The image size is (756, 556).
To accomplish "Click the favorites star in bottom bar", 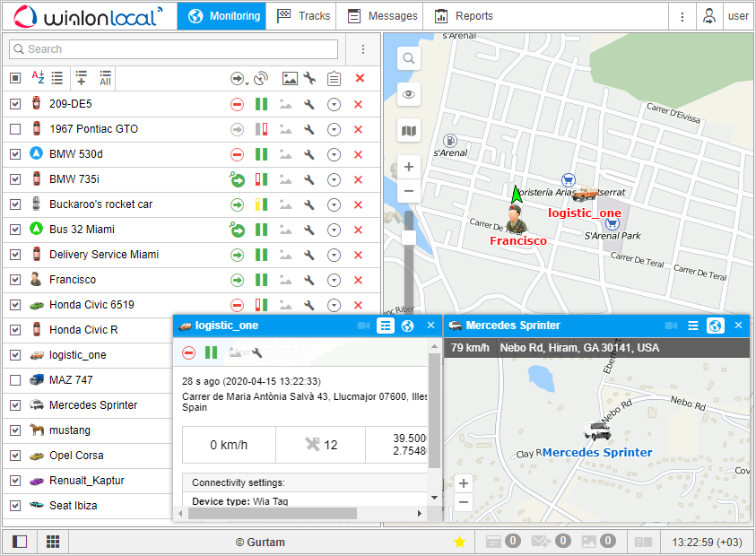I will (x=459, y=542).
